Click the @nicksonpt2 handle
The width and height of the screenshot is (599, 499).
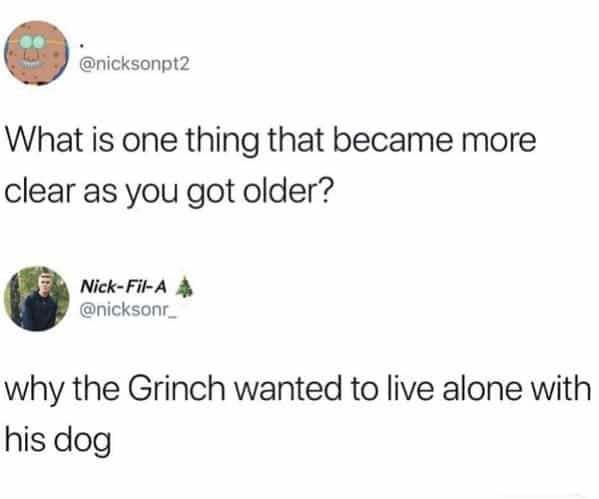point(134,64)
